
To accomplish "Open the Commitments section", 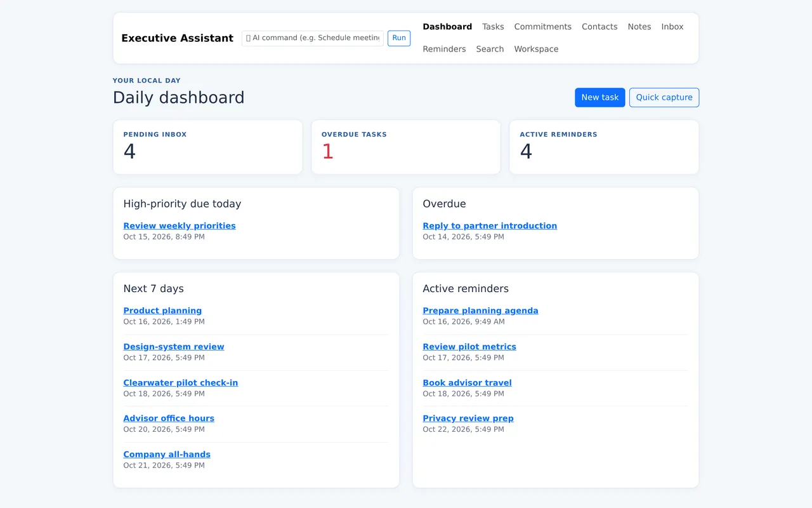I will pos(542,27).
